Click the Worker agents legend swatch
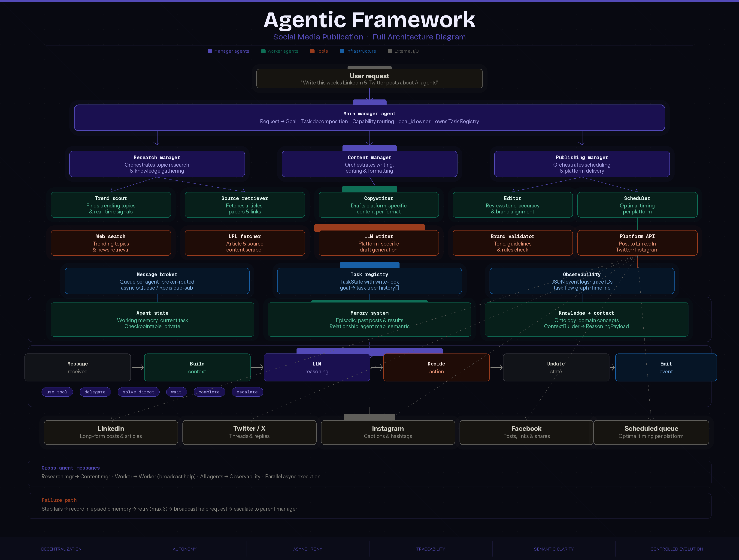 (x=263, y=51)
